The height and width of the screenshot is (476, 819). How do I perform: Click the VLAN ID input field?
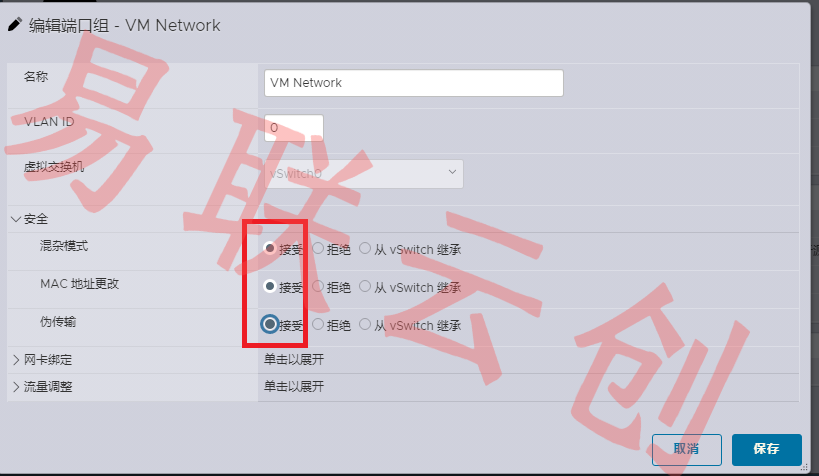click(294, 127)
